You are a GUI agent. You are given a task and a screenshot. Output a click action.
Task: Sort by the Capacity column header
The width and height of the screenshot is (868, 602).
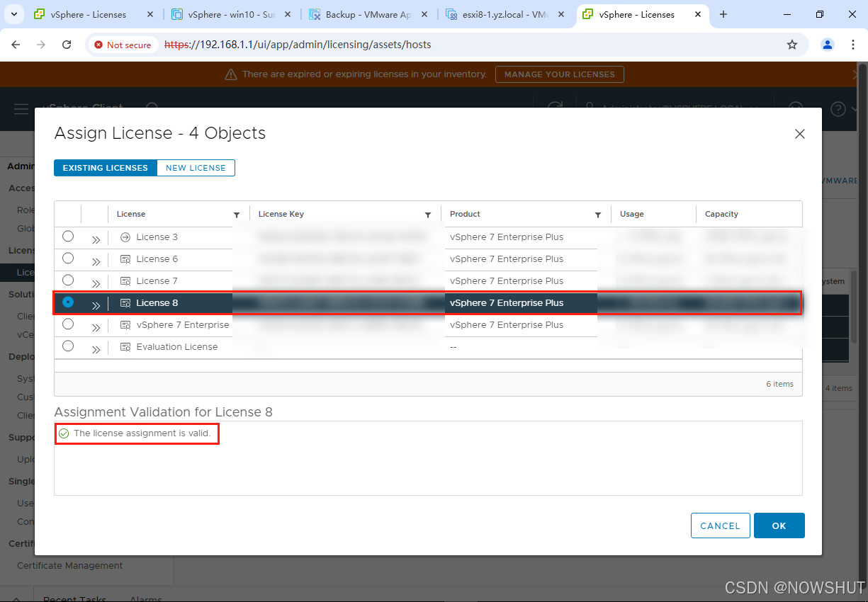point(721,214)
